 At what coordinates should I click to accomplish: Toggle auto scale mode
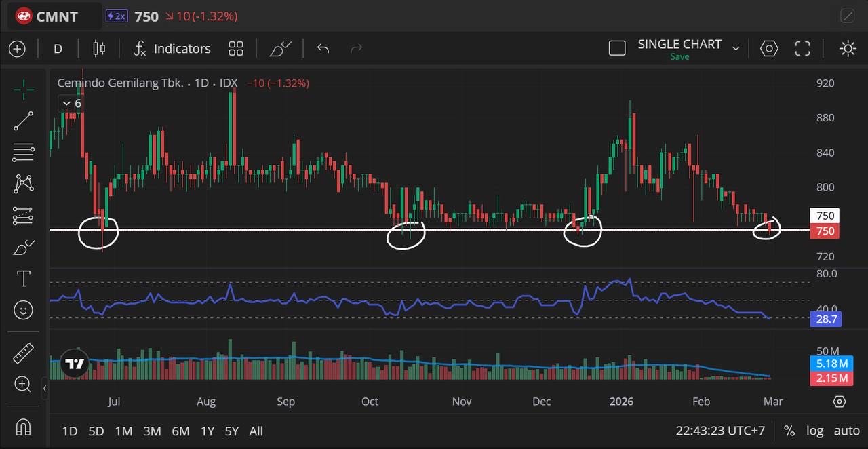(x=846, y=431)
